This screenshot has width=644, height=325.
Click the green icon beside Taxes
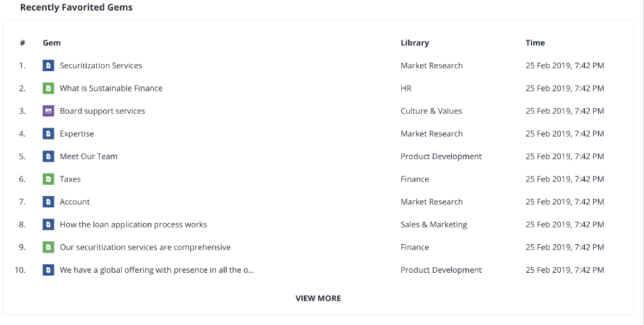tap(49, 179)
